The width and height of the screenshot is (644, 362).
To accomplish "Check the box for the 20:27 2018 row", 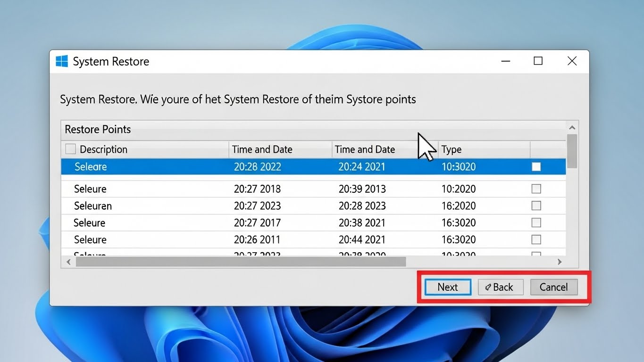I will point(536,189).
